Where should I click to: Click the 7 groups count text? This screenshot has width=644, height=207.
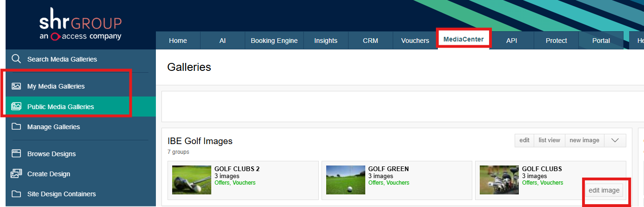(178, 152)
